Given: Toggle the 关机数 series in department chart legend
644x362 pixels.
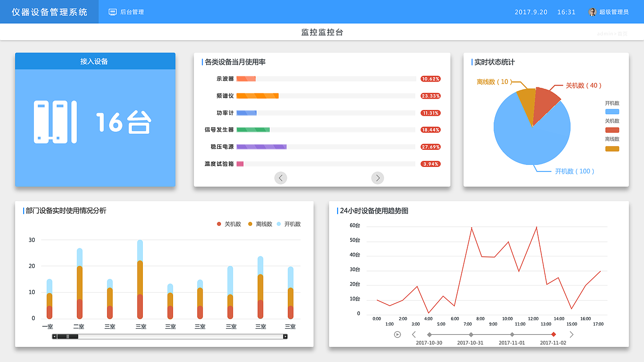Looking at the screenshot, I should click(230, 224).
